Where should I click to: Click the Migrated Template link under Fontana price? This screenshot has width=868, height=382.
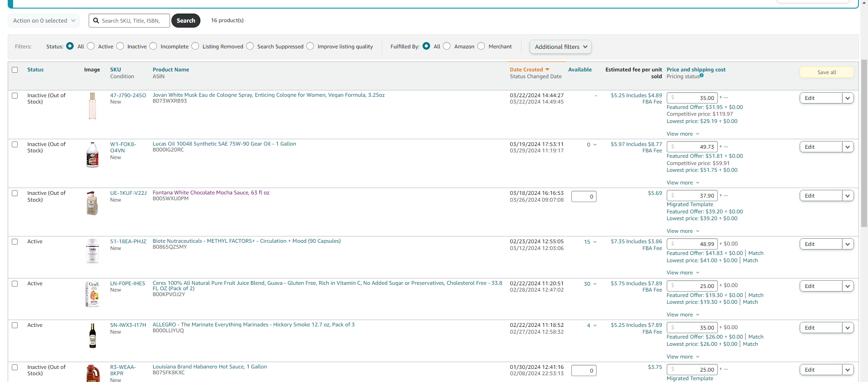pos(690,204)
